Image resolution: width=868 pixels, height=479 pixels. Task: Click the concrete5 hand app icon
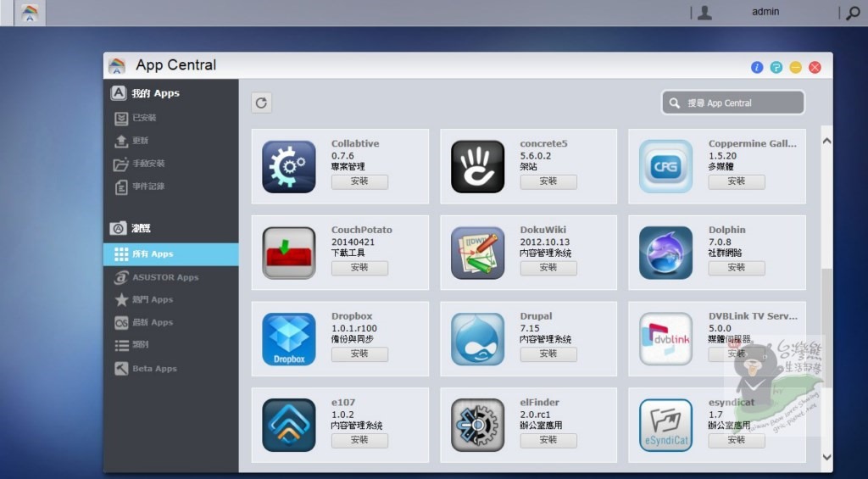pyautogui.click(x=478, y=167)
